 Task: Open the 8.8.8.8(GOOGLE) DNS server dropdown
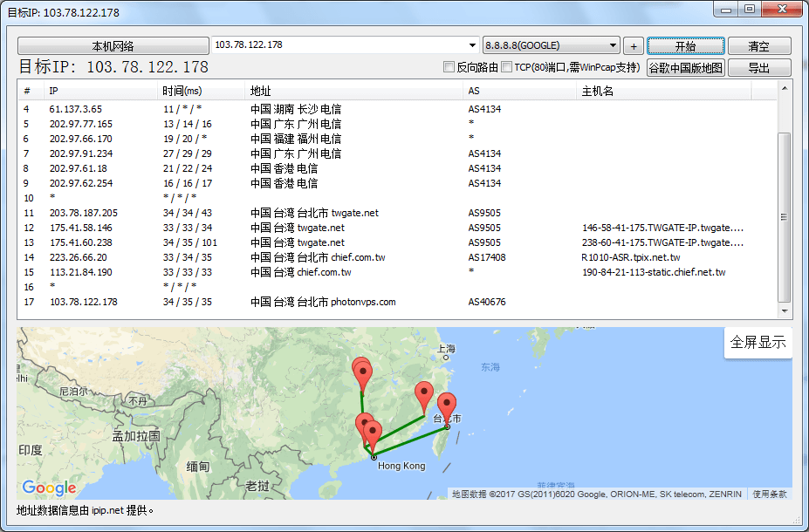(x=612, y=44)
